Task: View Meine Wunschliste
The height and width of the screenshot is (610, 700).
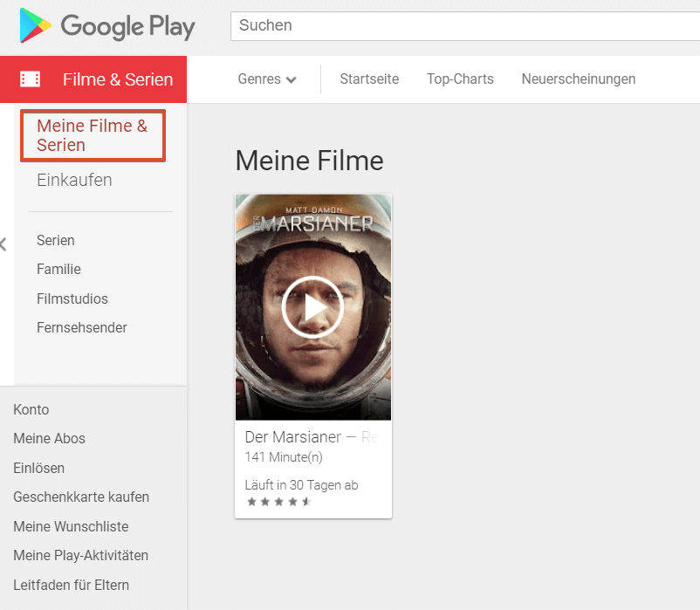Action: [x=71, y=526]
